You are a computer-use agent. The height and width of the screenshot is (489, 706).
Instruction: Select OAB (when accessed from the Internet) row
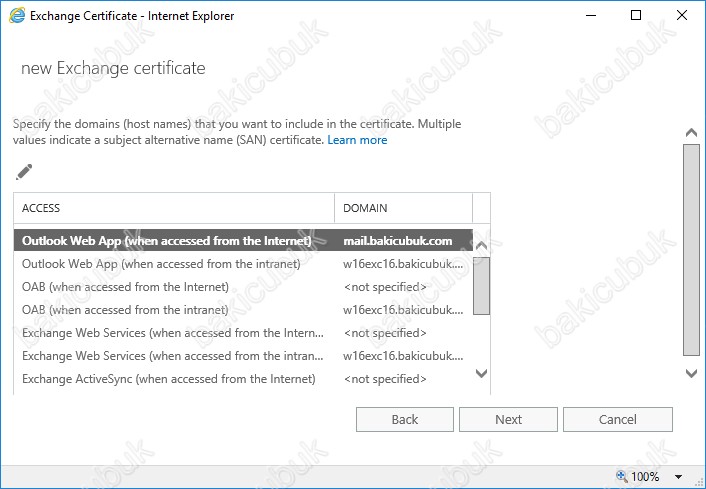coord(243,287)
